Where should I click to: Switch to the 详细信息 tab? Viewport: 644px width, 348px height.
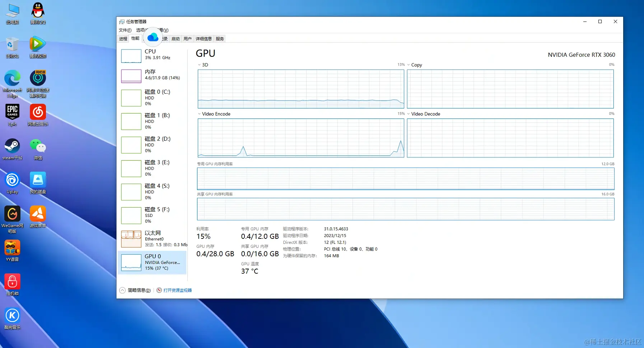pos(204,39)
